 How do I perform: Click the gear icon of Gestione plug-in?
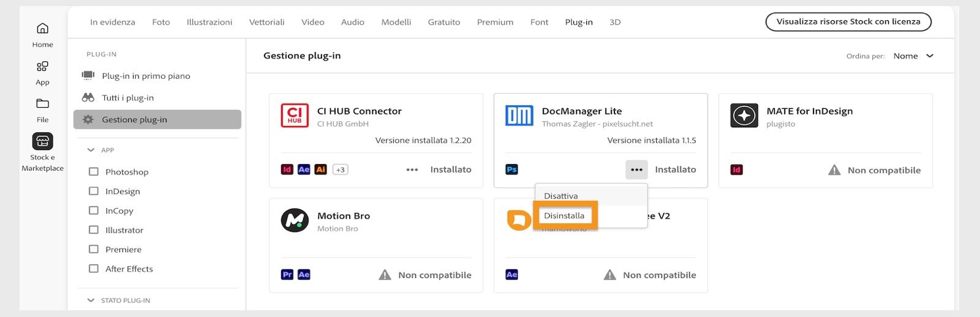[x=88, y=119]
